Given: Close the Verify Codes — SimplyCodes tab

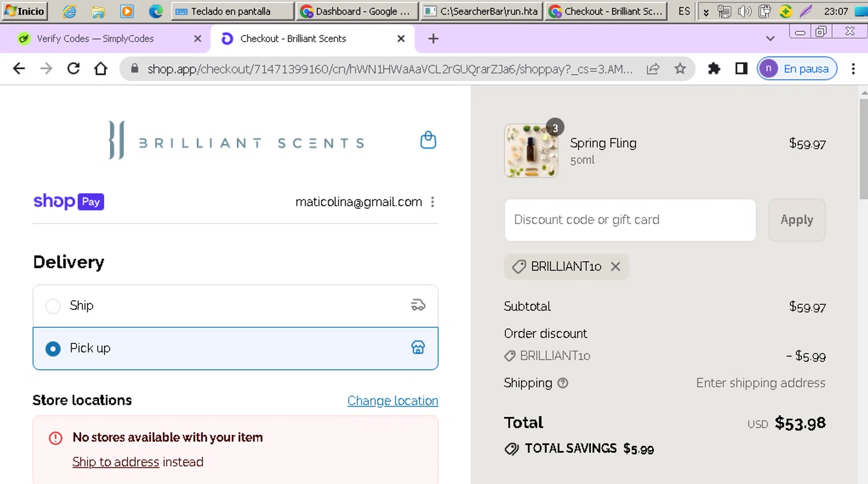Looking at the screenshot, I should pyautogui.click(x=197, y=39).
